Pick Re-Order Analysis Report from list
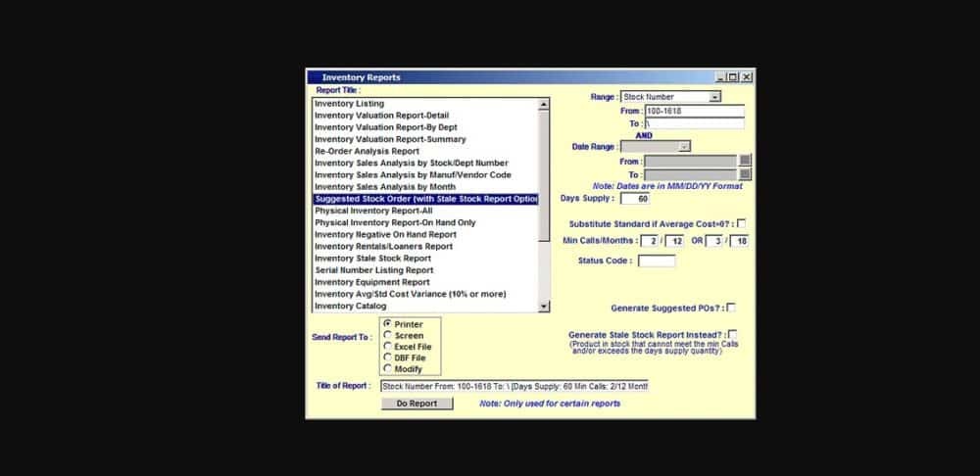Image resolution: width=980 pixels, height=476 pixels. point(367,151)
